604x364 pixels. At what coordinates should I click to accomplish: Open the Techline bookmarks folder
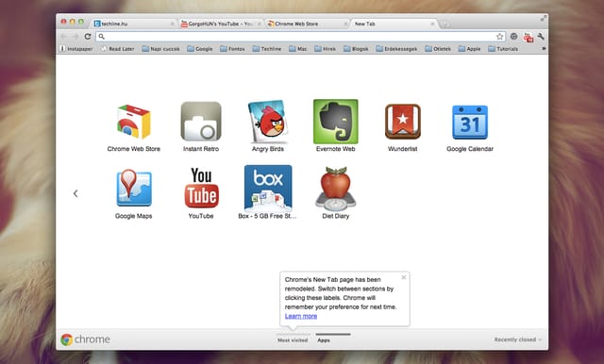coord(267,49)
